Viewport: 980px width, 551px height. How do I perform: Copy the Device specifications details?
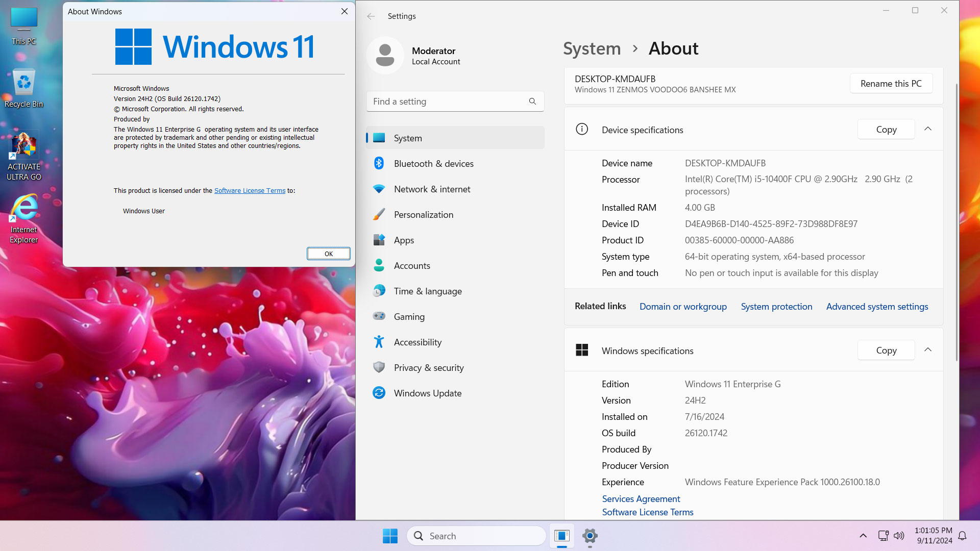[x=886, y=129]
